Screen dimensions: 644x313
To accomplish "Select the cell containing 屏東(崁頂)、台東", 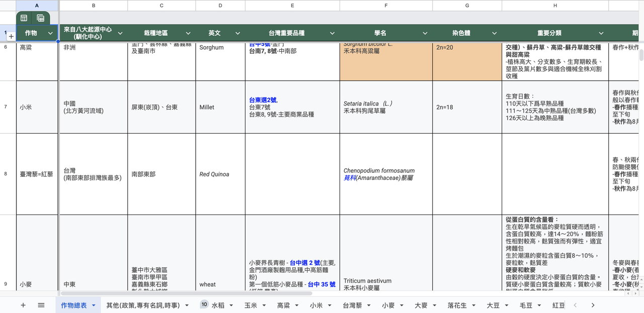I will [x=162, y=107].
